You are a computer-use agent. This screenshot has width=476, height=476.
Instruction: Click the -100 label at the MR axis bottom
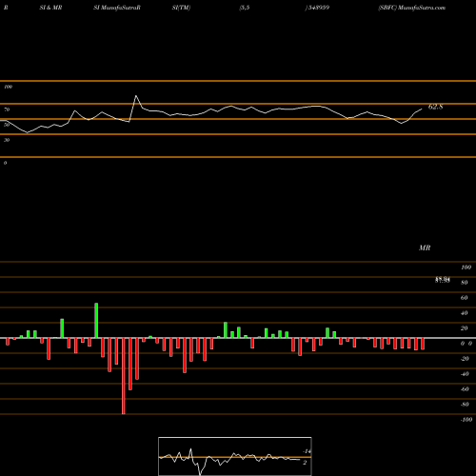pyautogui.click(x=466, y=420)
